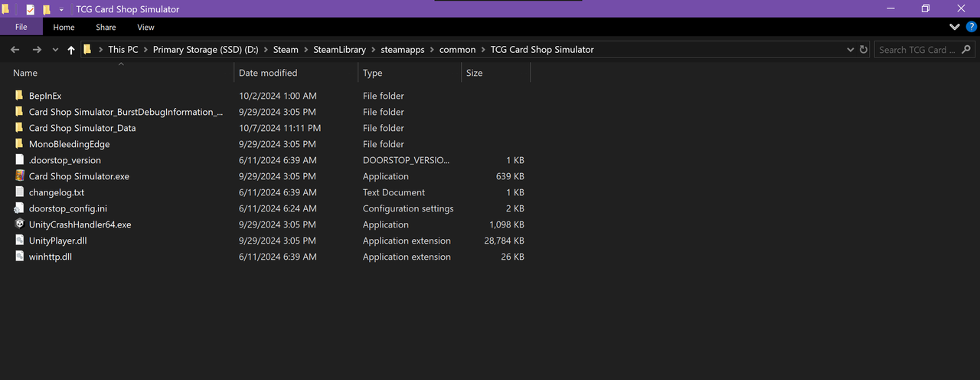Click New folder icon in quick access toolbar

click(47, 9)
